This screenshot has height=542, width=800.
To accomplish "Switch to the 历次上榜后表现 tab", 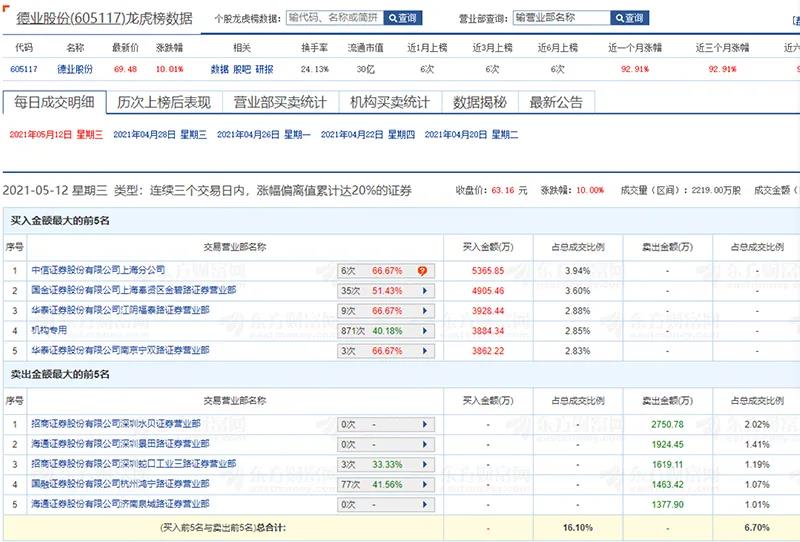I will 163,102.
